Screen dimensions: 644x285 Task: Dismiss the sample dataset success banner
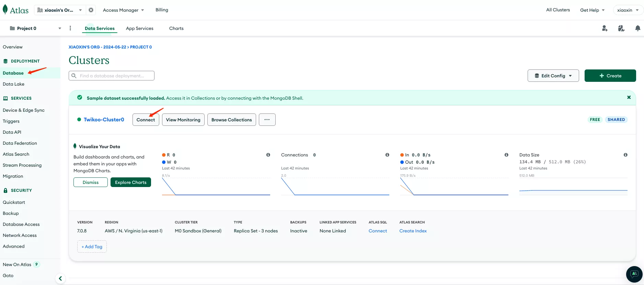629,97
